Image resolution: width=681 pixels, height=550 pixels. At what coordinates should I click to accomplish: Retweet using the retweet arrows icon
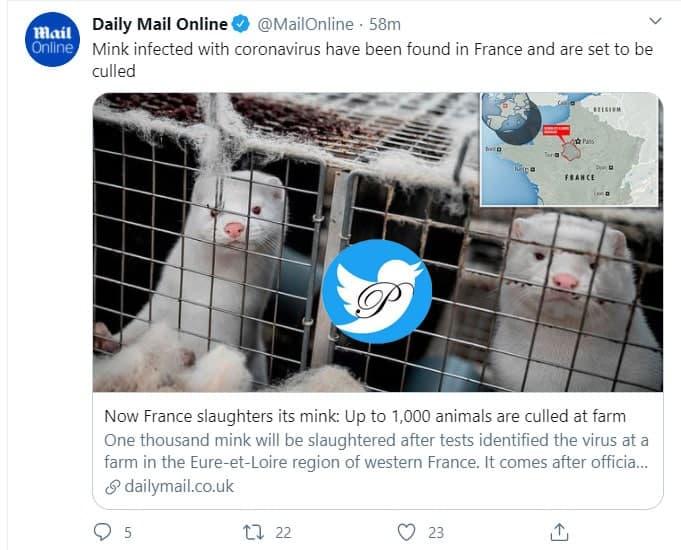pyautogui.click(x=254, y=532)
